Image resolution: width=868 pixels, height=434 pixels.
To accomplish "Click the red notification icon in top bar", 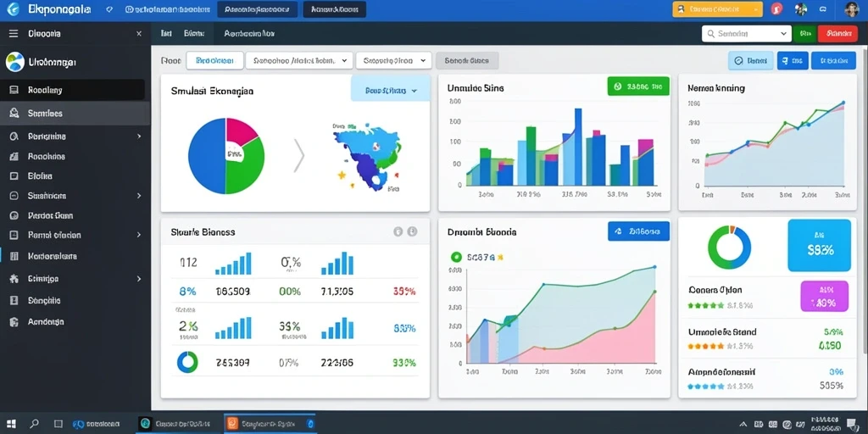I will tap(776, 8).
